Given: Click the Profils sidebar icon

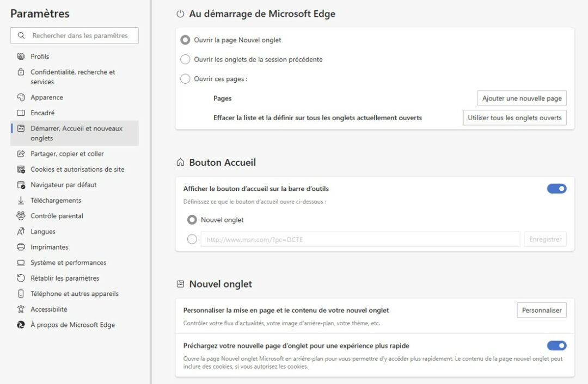Looking at the screenshot, I should click(21, 56).
